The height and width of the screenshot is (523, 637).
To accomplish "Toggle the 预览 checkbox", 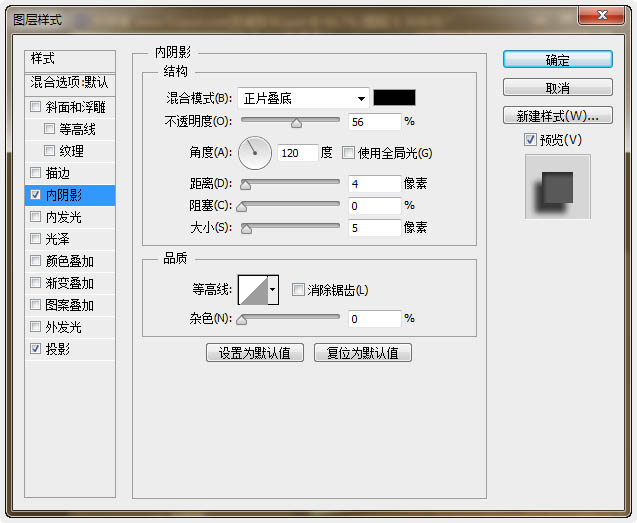I will click(x=530, y=140).
